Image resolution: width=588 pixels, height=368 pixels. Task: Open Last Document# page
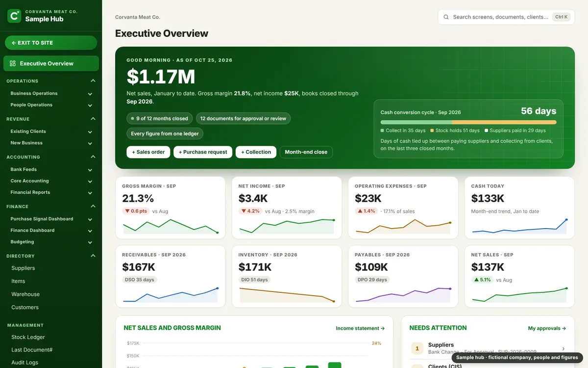click(x=32, y=350)
